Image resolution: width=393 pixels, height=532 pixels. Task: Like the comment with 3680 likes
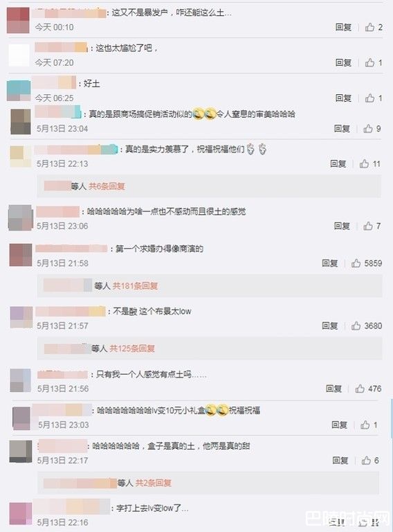click(x=356, y=326)
